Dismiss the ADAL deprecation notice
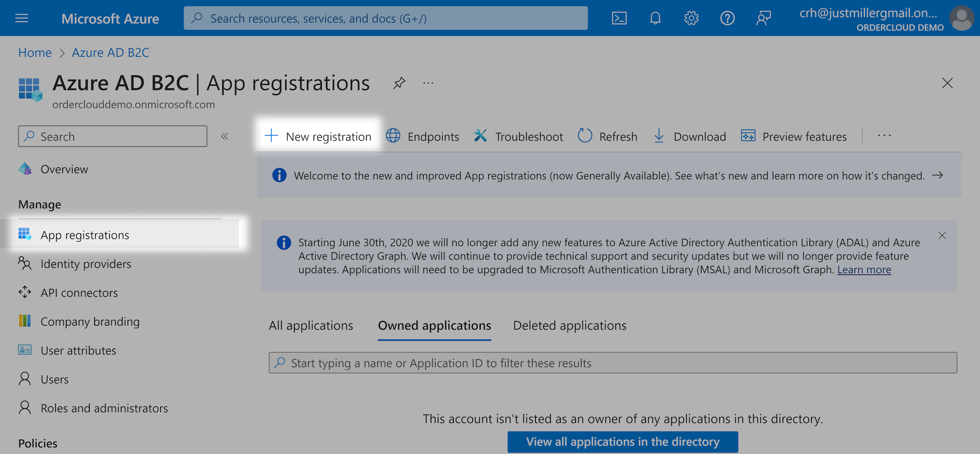The width and height of the screenshot is (980, 454). click(x=942, y=236)
